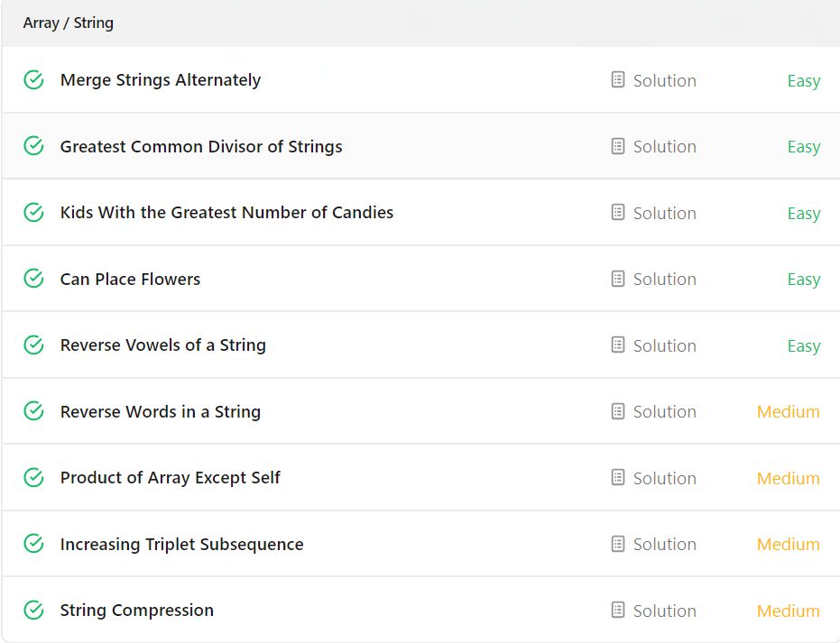Click the Array / String section header
Screen dimensions: 840x643
[x=68, y=23]
